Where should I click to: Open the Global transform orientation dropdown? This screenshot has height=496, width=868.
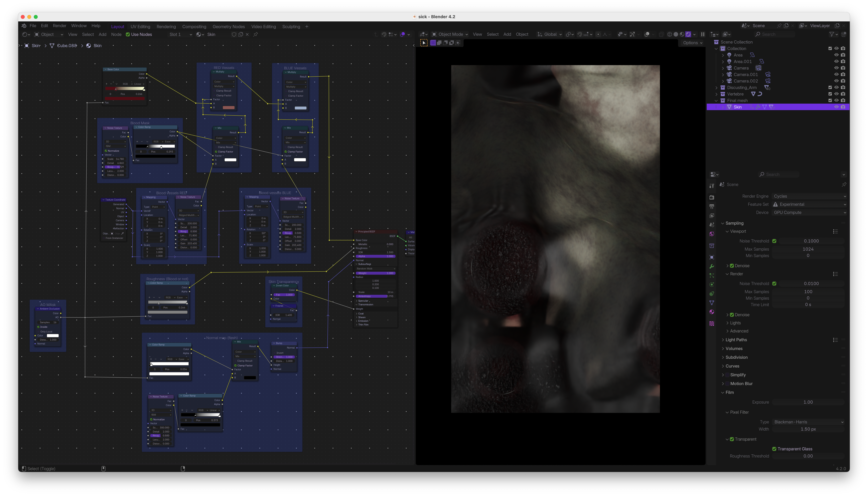(549, 34)
